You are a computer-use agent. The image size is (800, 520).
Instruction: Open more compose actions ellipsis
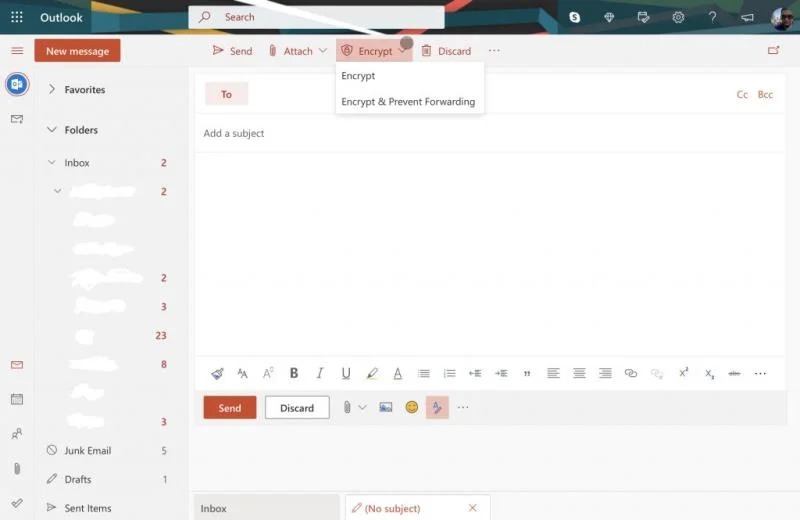coord(463,407)
